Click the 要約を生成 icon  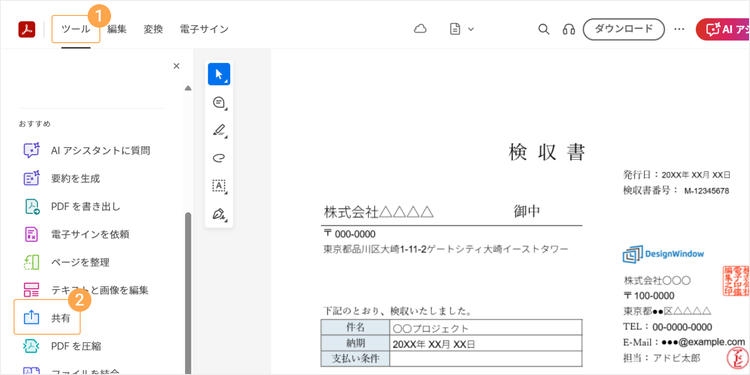point(32,179)
